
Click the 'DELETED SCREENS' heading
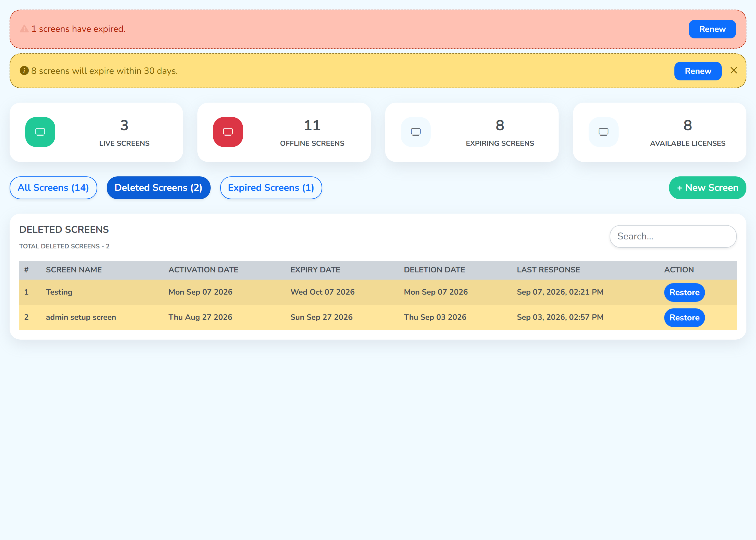64,229
